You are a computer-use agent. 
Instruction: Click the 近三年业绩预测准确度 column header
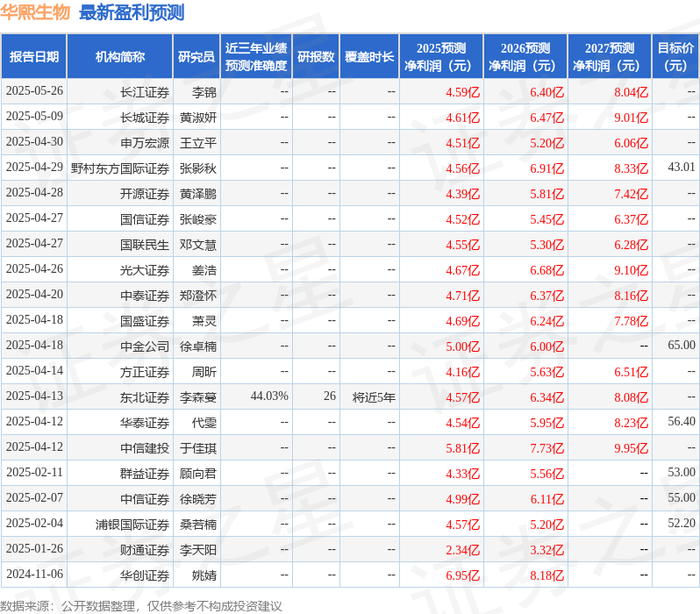click(x=256, y=57)
